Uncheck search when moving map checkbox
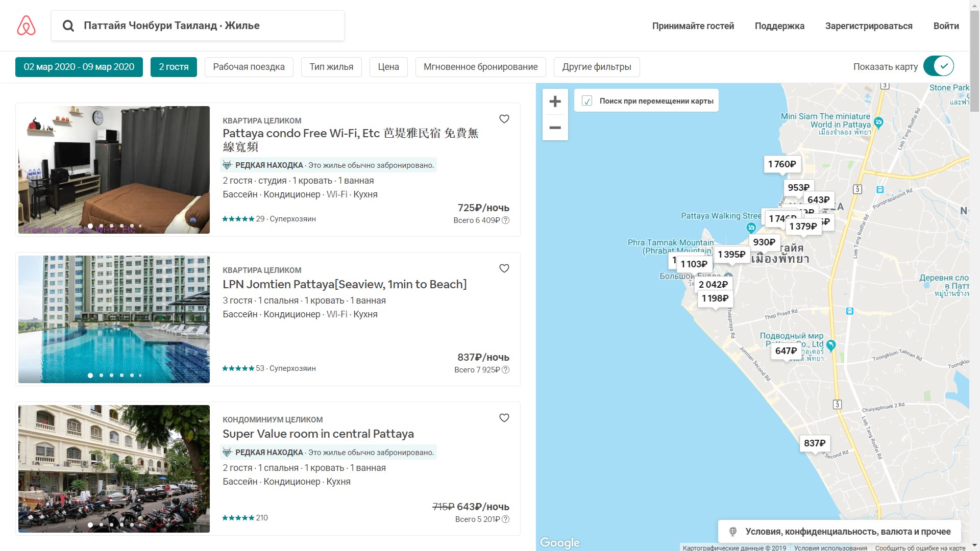 (x=587, y=101)
